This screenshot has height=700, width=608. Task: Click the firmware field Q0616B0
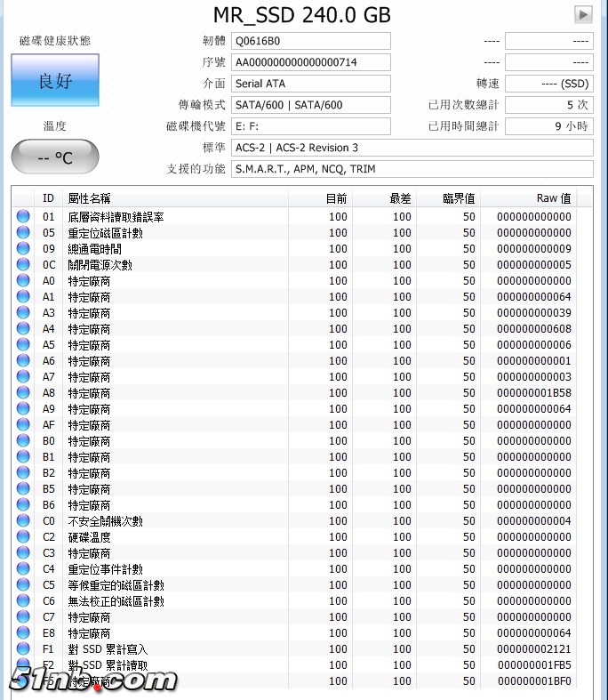point(311,41)
